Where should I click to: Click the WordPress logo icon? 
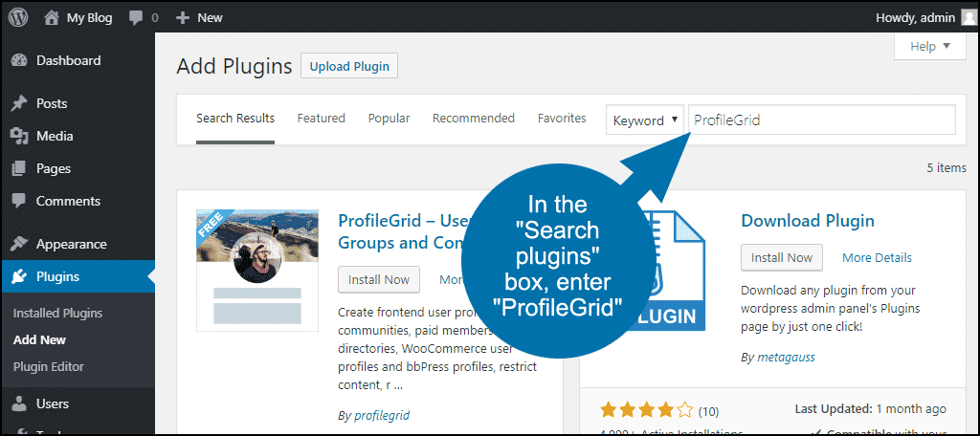pos(19,17)
